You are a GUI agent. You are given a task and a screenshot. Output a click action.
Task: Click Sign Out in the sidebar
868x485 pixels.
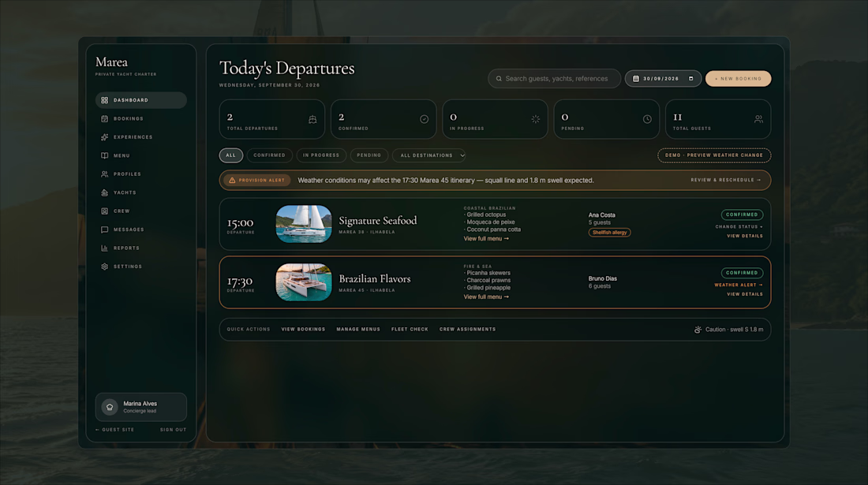click(174, 430)
